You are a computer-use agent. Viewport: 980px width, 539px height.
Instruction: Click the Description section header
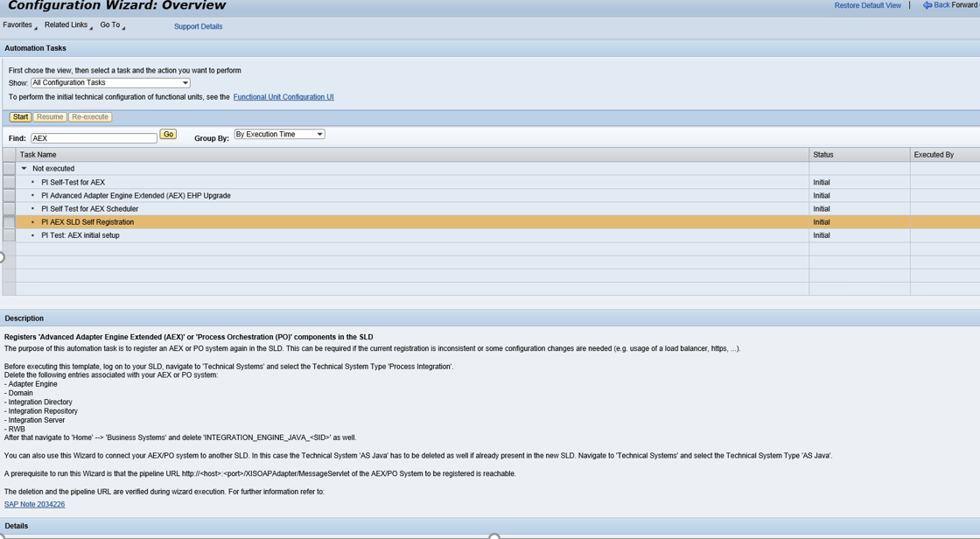tap(490, 318)
